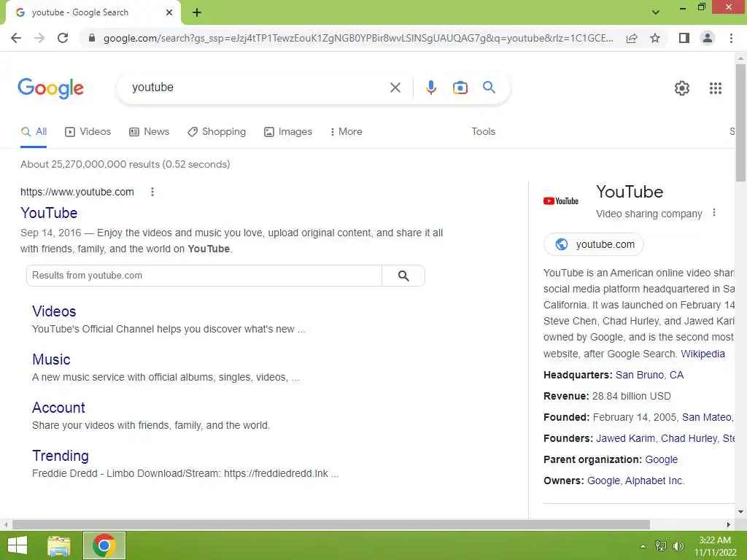
Task: Open the Videos sitelink
Action: (x=54, y=311)
